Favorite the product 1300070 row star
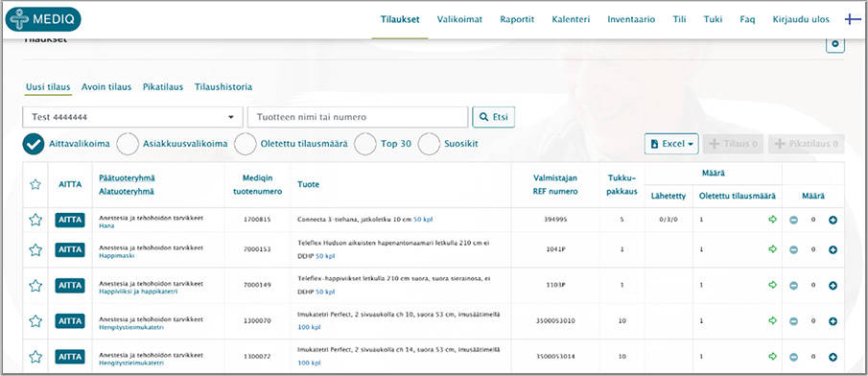The width and height of the screenshot is (868, 376). (x=35, y=320)
